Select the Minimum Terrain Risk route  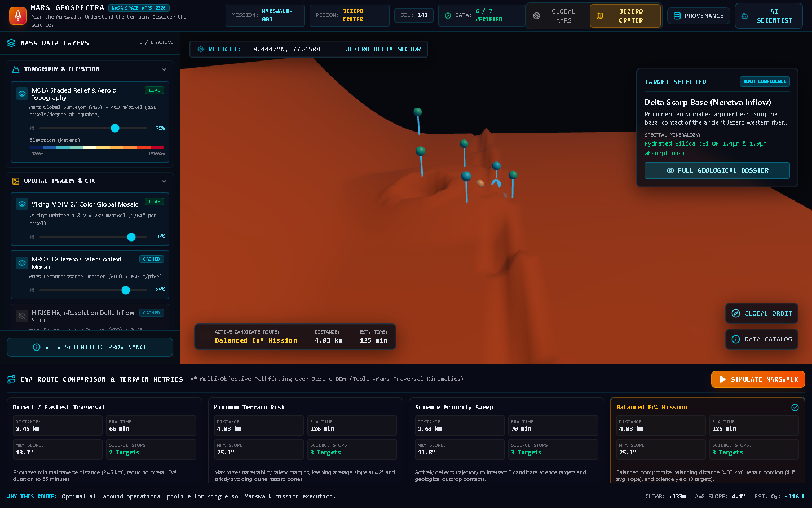[306, 440]
